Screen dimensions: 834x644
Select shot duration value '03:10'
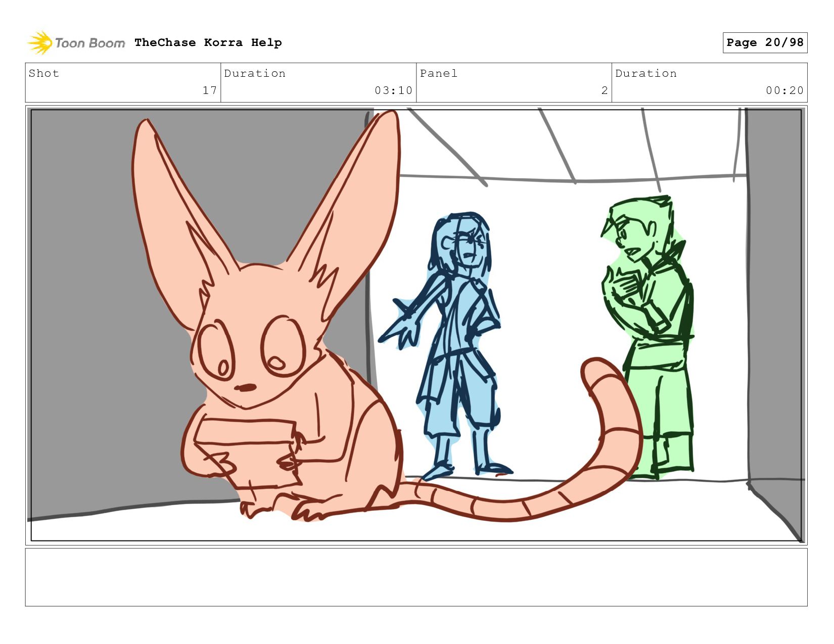coord(393,90)
